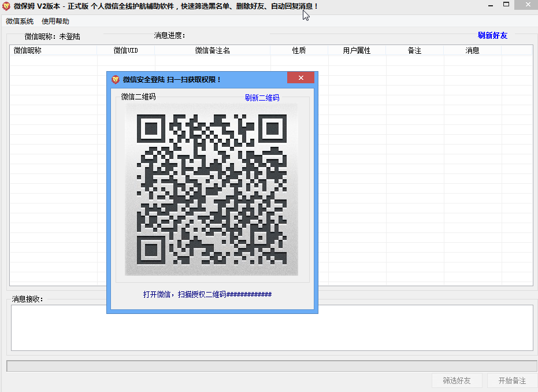Click the 筛选好友 button
538x392 pixels.
457,380
